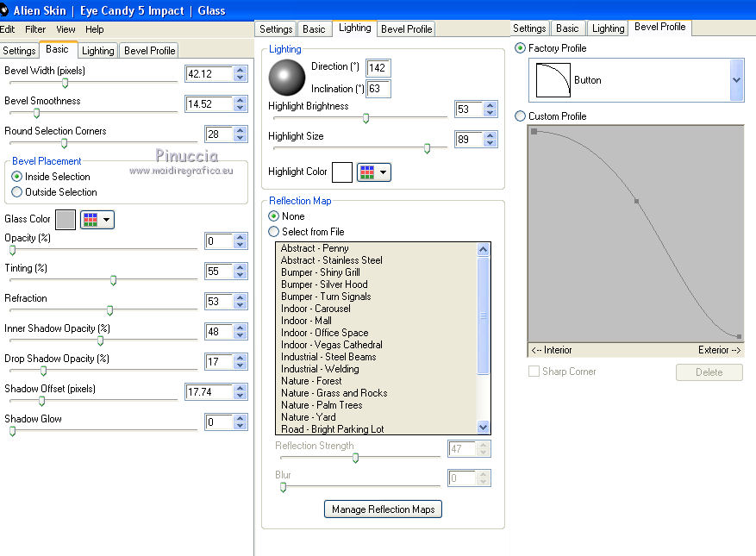Open the Basic tab in the middle panel
756x556 pixels.
pos(314,29)
